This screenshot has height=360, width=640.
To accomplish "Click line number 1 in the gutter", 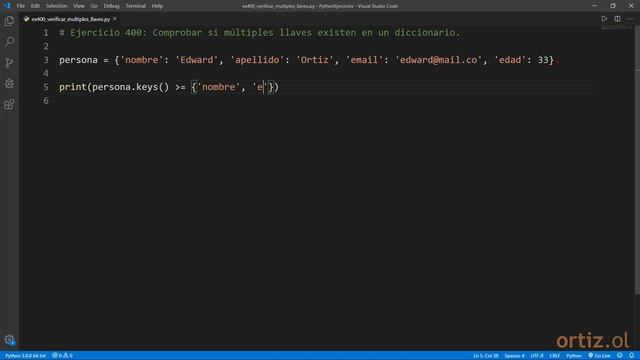I will pyautogui.click(x=46, y=33).
